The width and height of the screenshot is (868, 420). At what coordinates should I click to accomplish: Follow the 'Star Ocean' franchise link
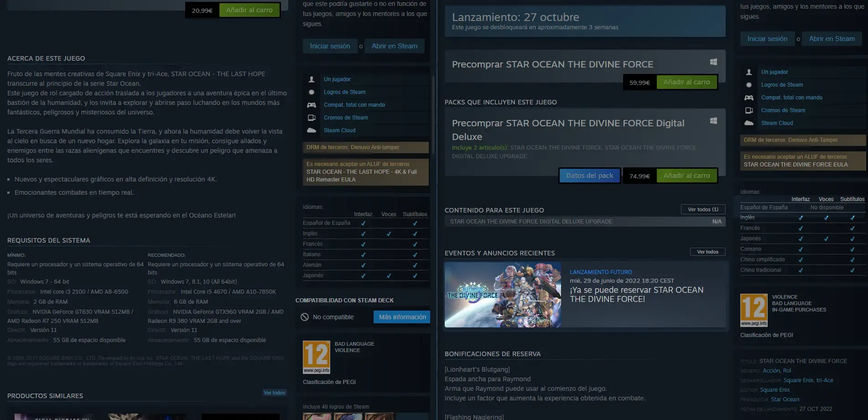coord(785,399)
